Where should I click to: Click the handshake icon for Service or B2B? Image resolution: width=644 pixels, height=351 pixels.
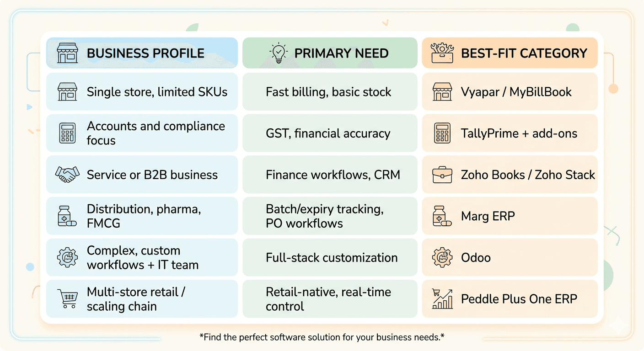coord(67,175)
